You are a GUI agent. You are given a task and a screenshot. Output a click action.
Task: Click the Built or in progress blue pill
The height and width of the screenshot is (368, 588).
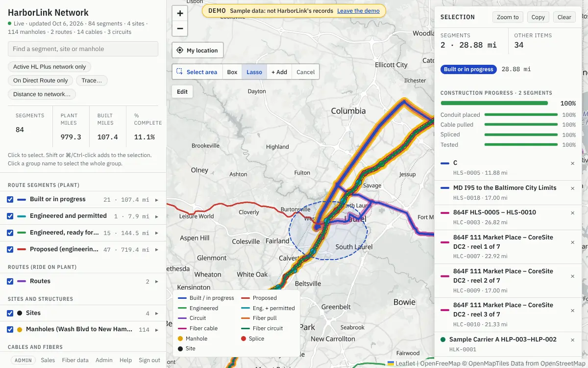point(468,70)
